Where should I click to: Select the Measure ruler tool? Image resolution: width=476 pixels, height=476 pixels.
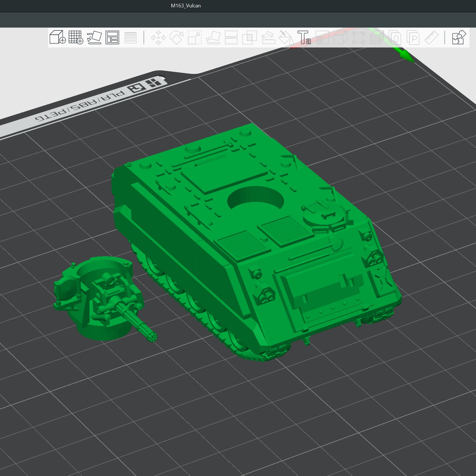coord(431,37)
